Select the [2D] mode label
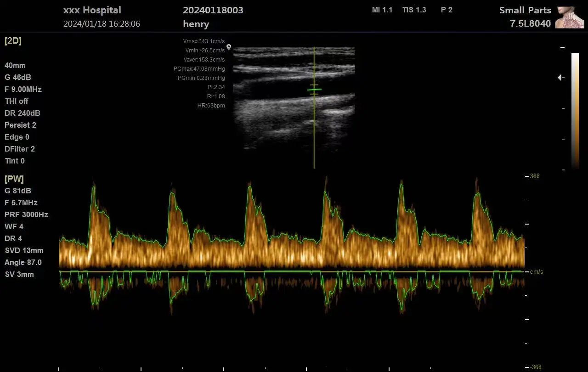 pyautogui.click(x=13, y=40)
